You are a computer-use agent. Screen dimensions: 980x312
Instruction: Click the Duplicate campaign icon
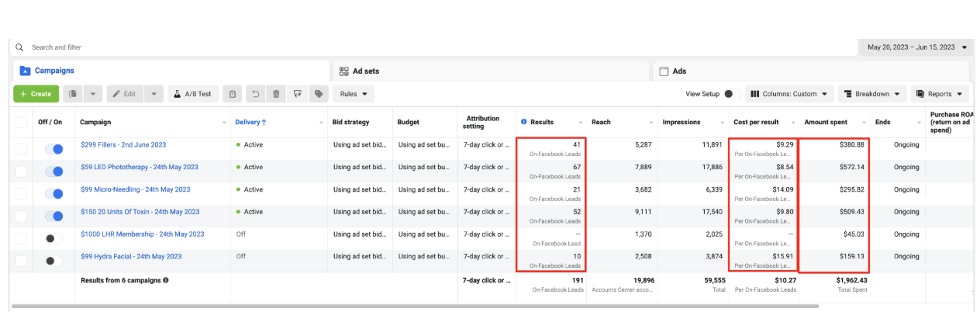click(73, 94)
